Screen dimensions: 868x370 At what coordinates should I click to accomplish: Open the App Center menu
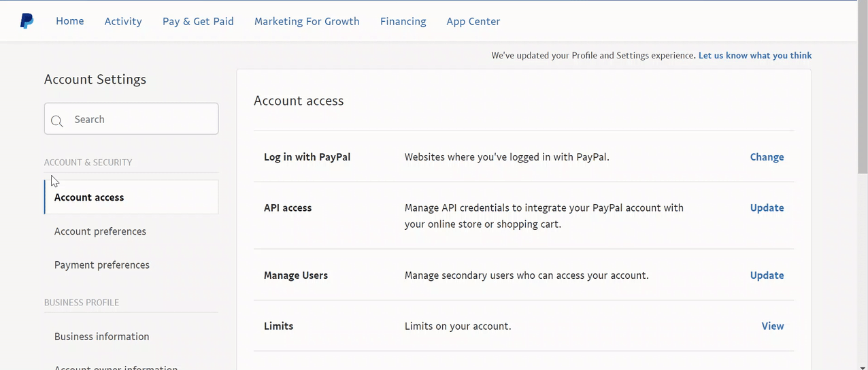pyautogui.click(x=473, y=21)
